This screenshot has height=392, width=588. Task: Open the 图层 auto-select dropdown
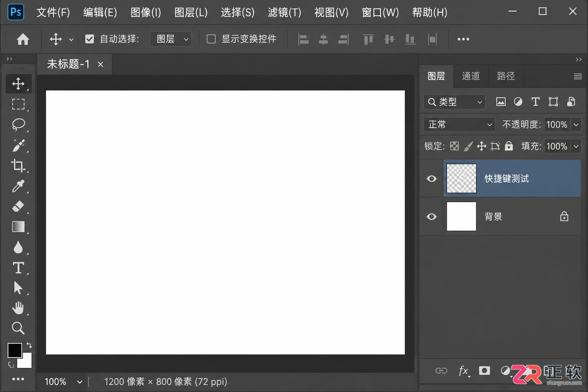(x=171, y=39)
